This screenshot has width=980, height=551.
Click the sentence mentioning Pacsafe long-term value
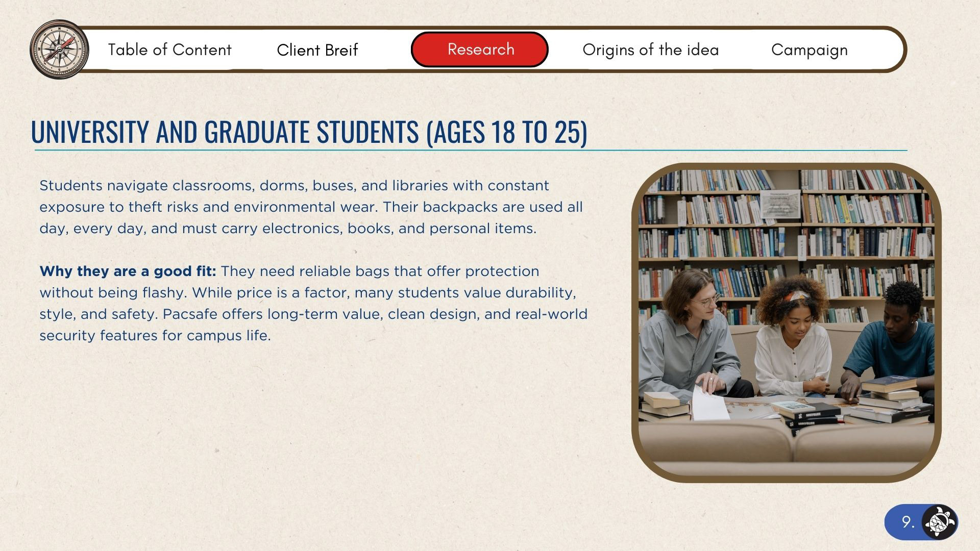pos(375,314)
